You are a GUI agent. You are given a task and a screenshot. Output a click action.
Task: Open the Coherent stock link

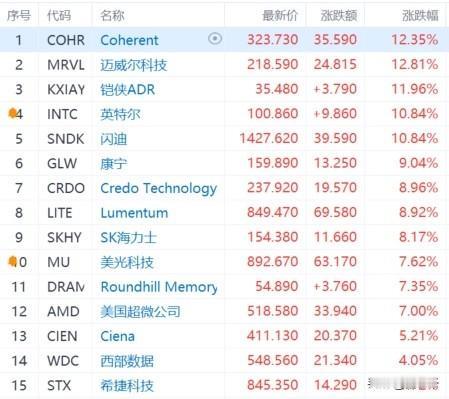(129, 40)
